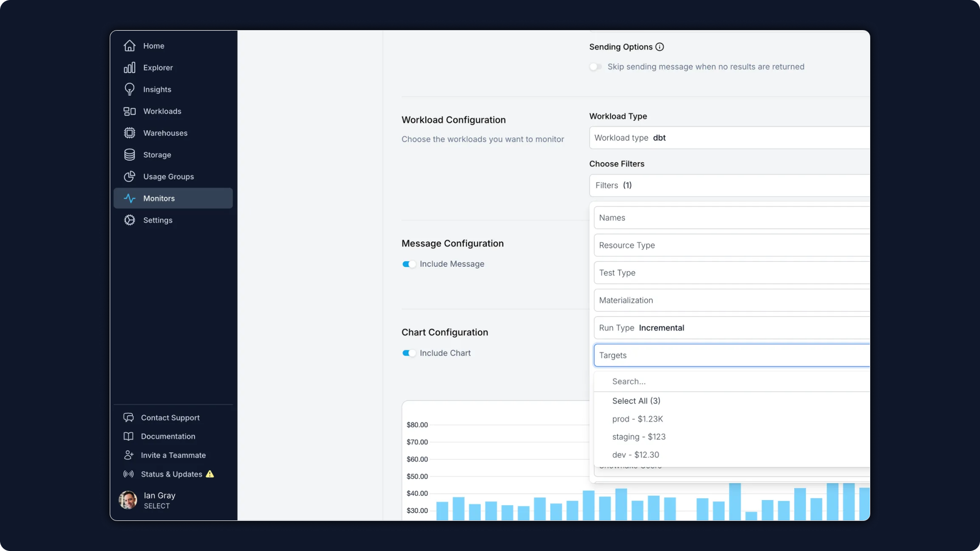Click the Insights icon in sidebar
Image resolution: width=980 pixels, height=551 pixels.
129,89
